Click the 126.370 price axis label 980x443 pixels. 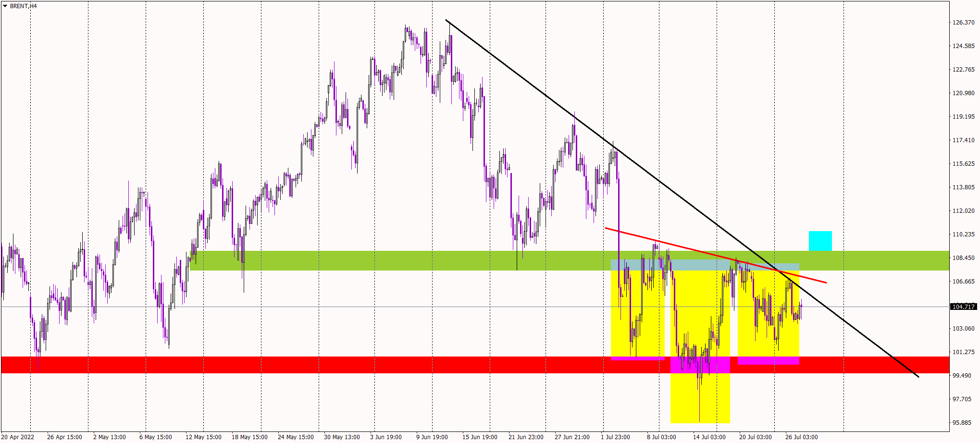(x=964, y=22)
